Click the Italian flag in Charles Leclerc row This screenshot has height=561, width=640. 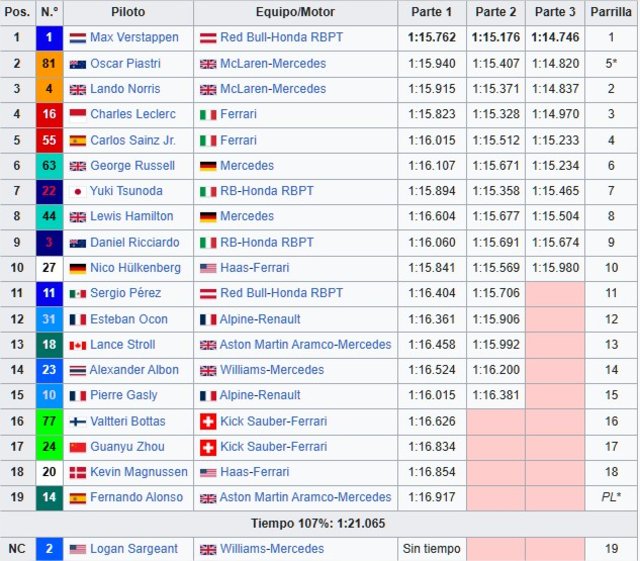[208, 115]
